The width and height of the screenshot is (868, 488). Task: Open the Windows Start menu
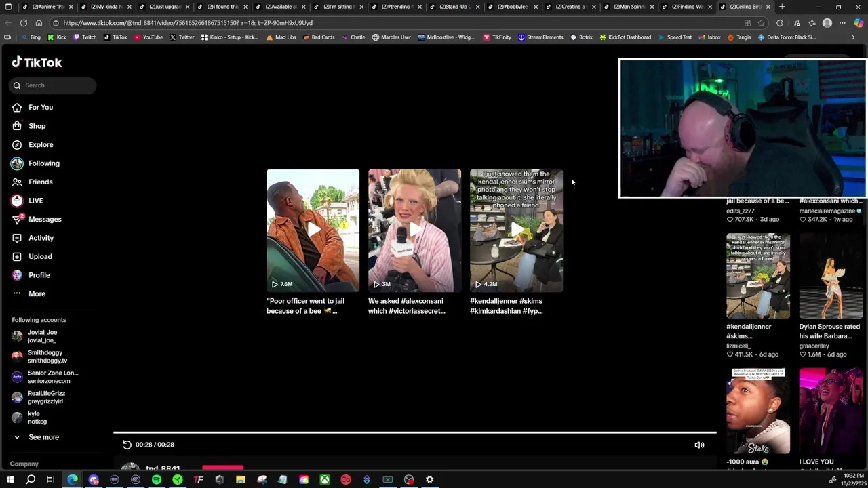(x=9, y=480)
